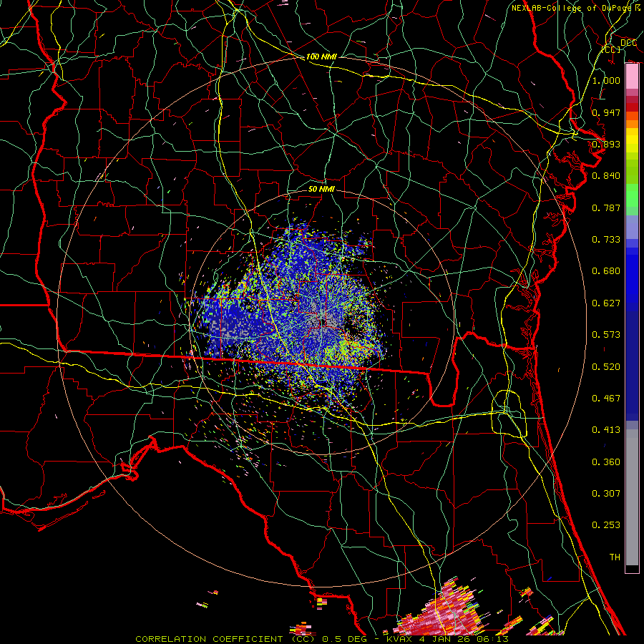Viewport: 644px width, 644px height.
Task: Click the 0.947 legend value
Action: coord(606,112)
